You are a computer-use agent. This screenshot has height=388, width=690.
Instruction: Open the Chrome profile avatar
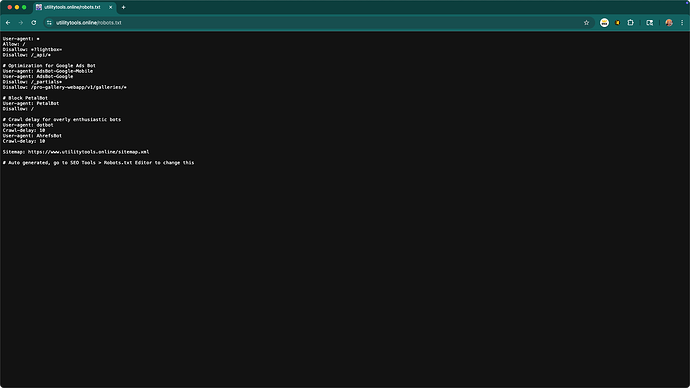(669, 22)
